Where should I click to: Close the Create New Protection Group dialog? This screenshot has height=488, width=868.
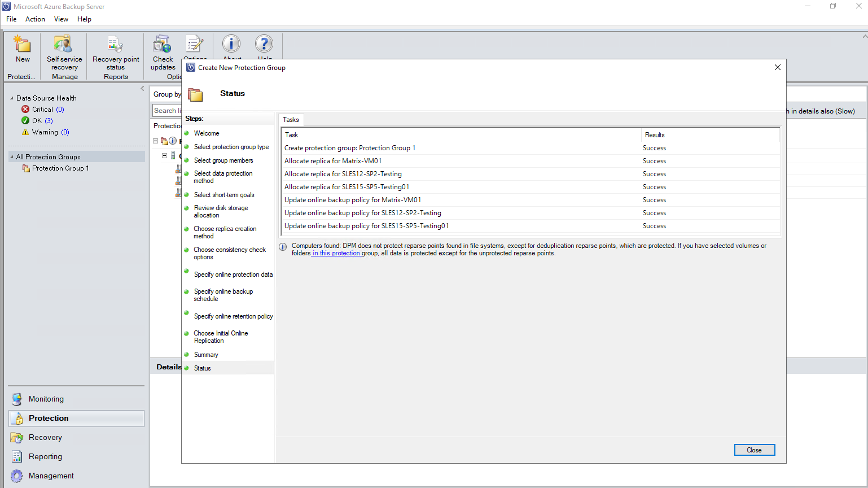778,67
